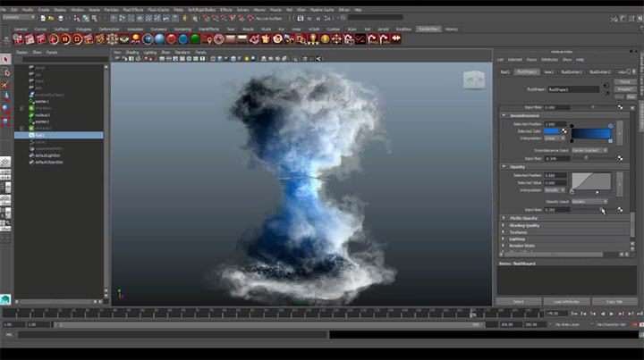The height and width of the screenshot is (360, 644).
Task: Select the arrow Select tool in toolbox
Action: pos(5,60)
